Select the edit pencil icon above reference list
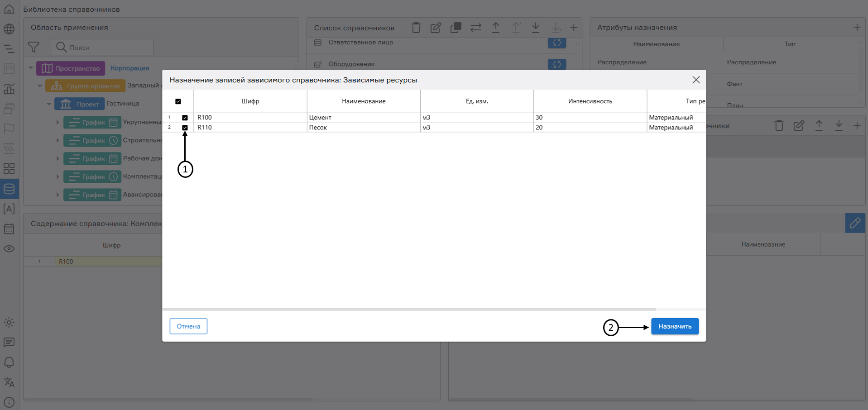Viewport: 868px width, 410px height. pyautogui.click(x=436, y=28)
